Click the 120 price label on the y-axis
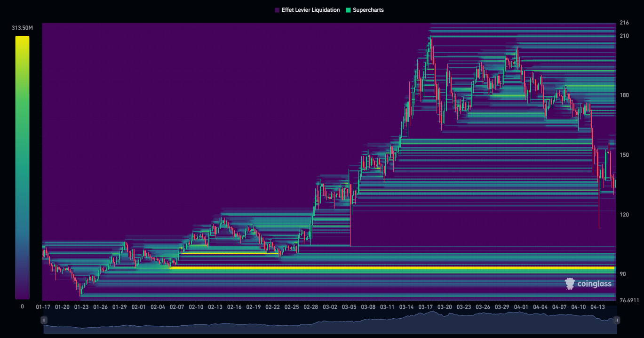Screen dimensions: 644x338 (624, 215)
